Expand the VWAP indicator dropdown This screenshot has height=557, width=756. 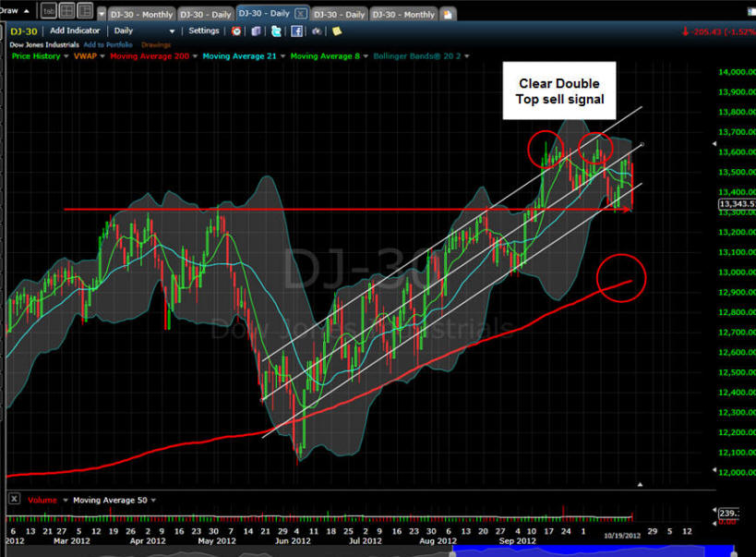click(x=102, y=56)
